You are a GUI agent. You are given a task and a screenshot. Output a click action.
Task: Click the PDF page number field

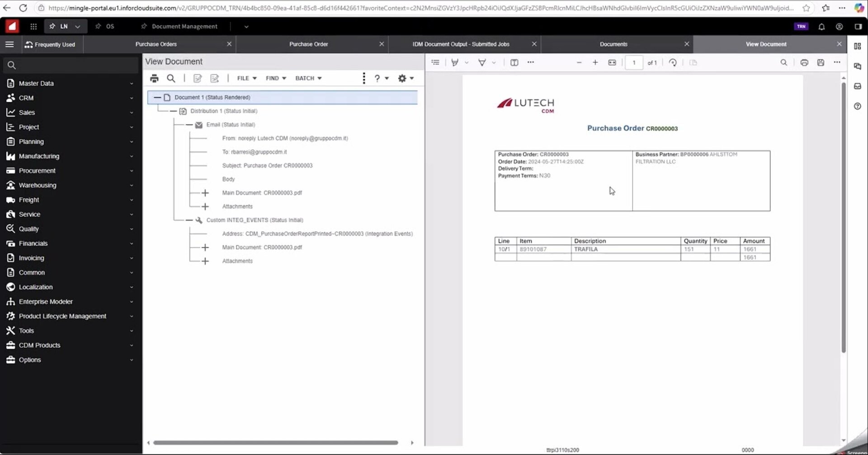click(634, 62)
